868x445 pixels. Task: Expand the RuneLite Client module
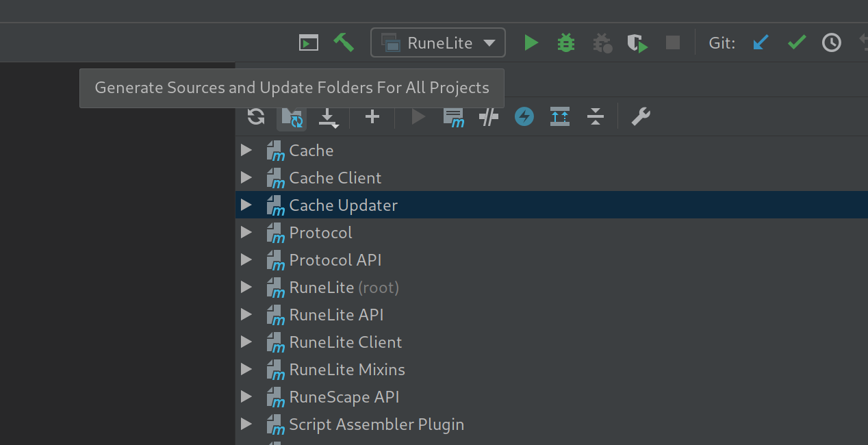(246, 342)
